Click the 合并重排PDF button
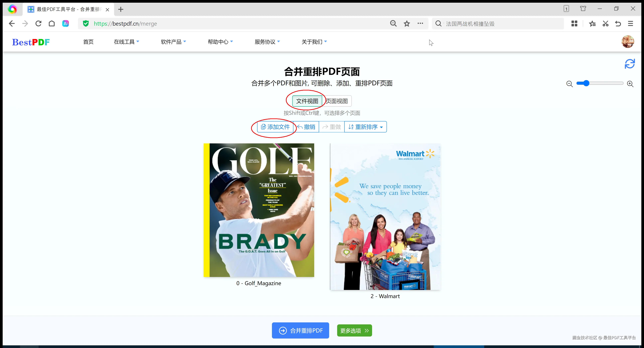Viewport: 644px width, 348px height. pos(301,331)
